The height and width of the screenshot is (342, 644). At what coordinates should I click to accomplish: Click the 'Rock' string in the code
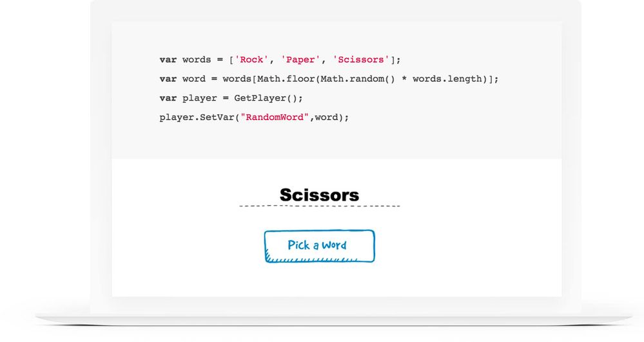tap(251, 59)
